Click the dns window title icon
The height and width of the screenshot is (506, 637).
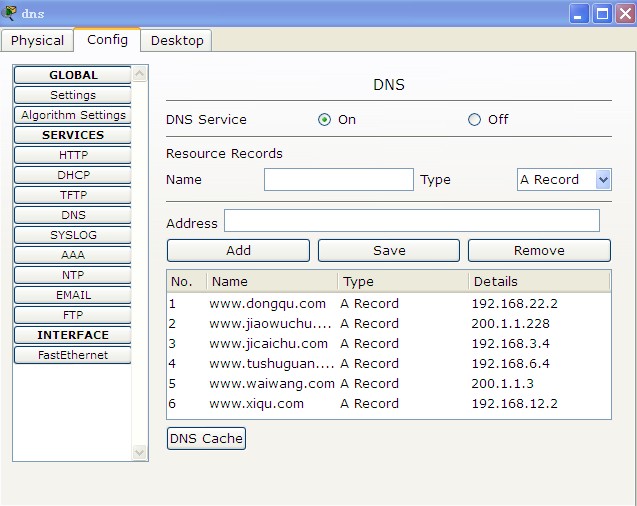[x=10, y=13]
